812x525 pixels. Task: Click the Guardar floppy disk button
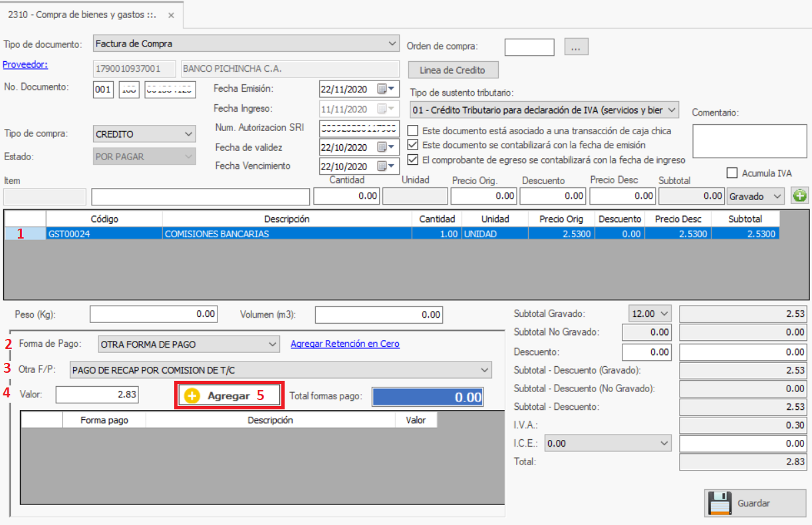pyautogui.click(x=745, y=503)
